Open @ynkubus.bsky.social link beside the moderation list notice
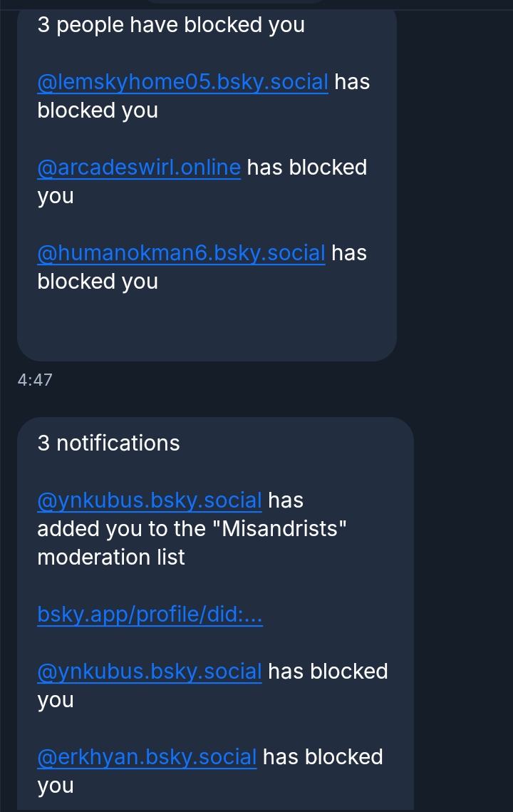This screenshot has width=513, height=812. [150, 500]
